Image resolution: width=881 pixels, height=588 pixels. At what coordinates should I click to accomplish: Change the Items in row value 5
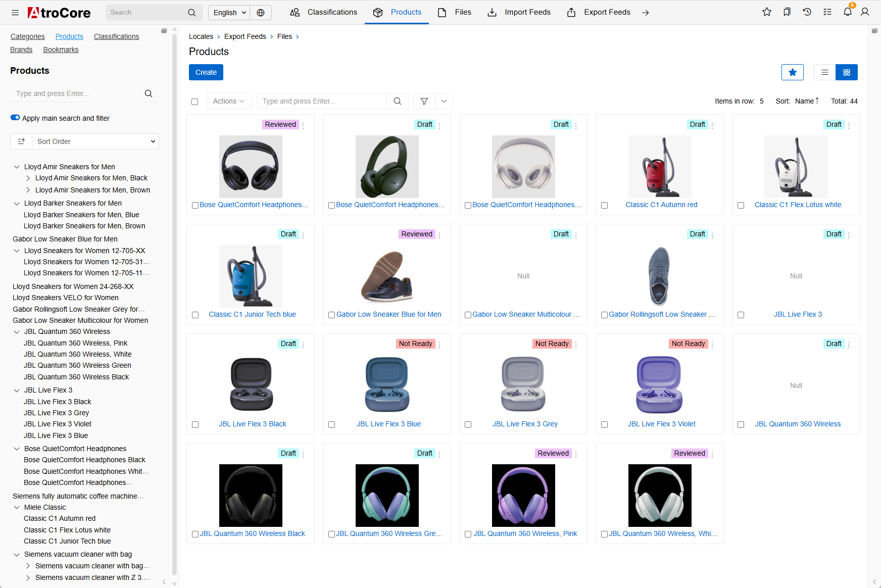coord(762,101)
